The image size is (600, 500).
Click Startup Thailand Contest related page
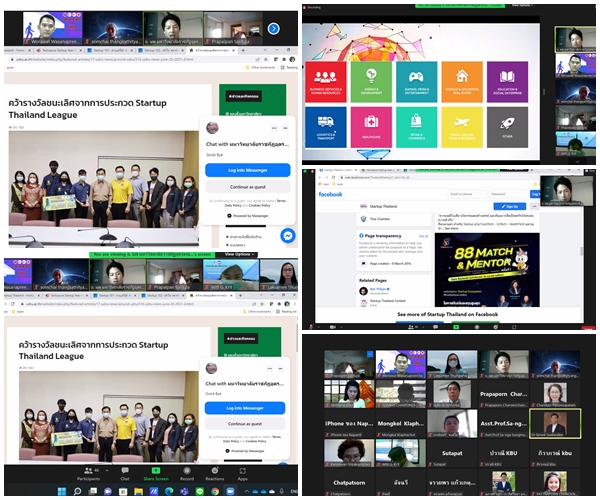[x=383, y=302]
